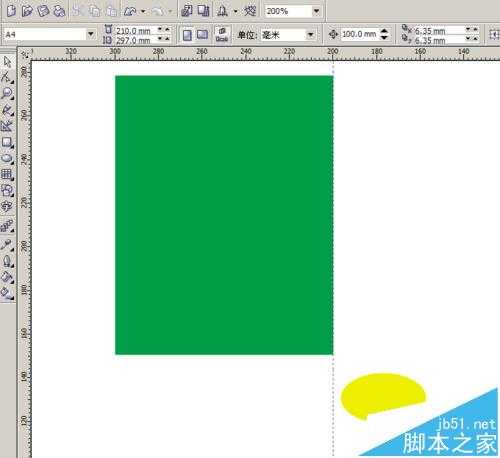The width and height of the screenshot is (500, 458).
Task: Click the green rectangle on canvas
Action: click(224, 215)
